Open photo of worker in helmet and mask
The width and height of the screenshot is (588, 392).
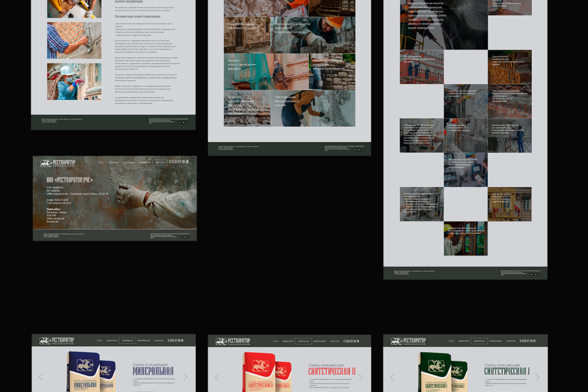pyautogui.click(x=74, y=82)
